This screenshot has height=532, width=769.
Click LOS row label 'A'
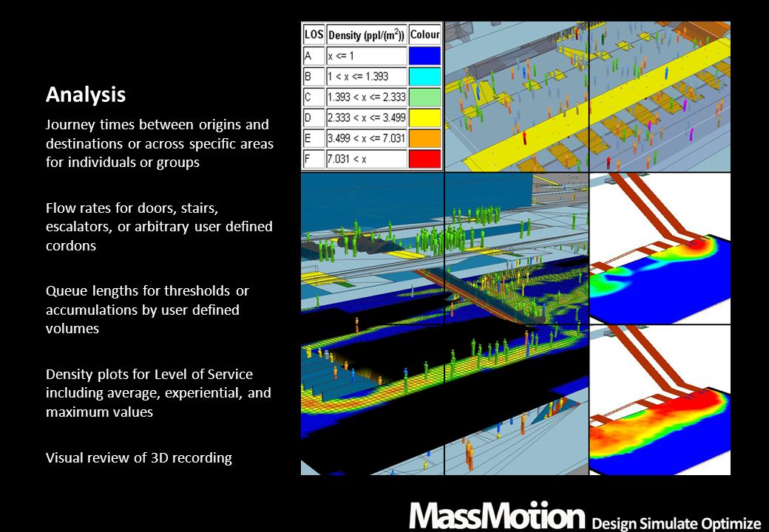click(314, 56)
